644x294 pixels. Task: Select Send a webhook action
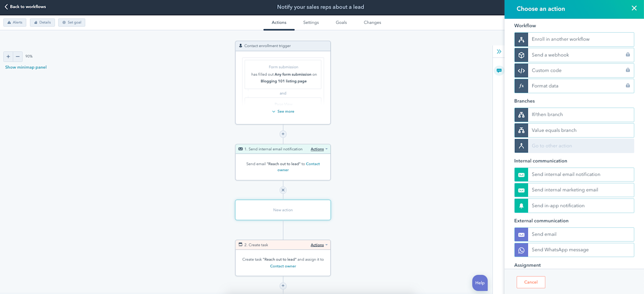point(574,55)
